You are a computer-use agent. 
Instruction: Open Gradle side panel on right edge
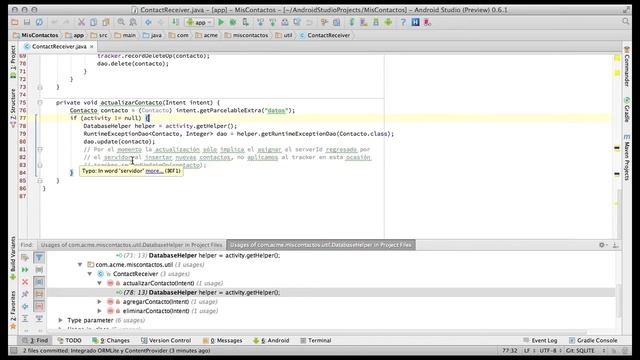pyautogui.click(x=627, y=109)
